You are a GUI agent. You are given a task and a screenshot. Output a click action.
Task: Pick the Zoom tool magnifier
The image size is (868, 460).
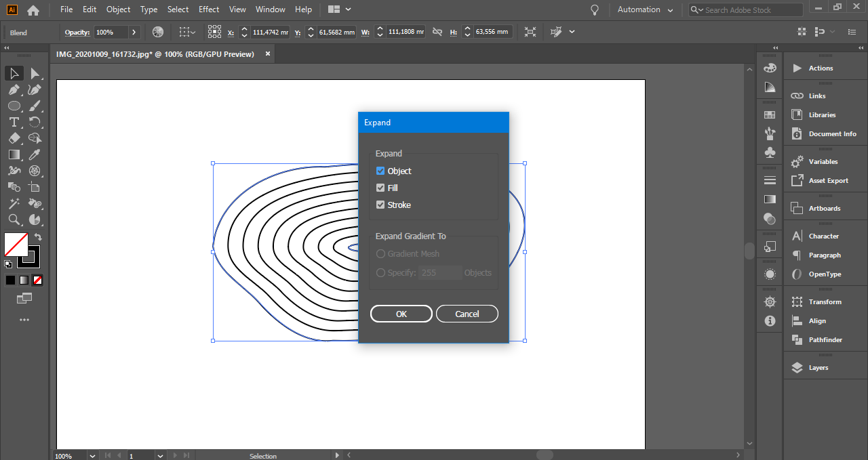(14, 219)
